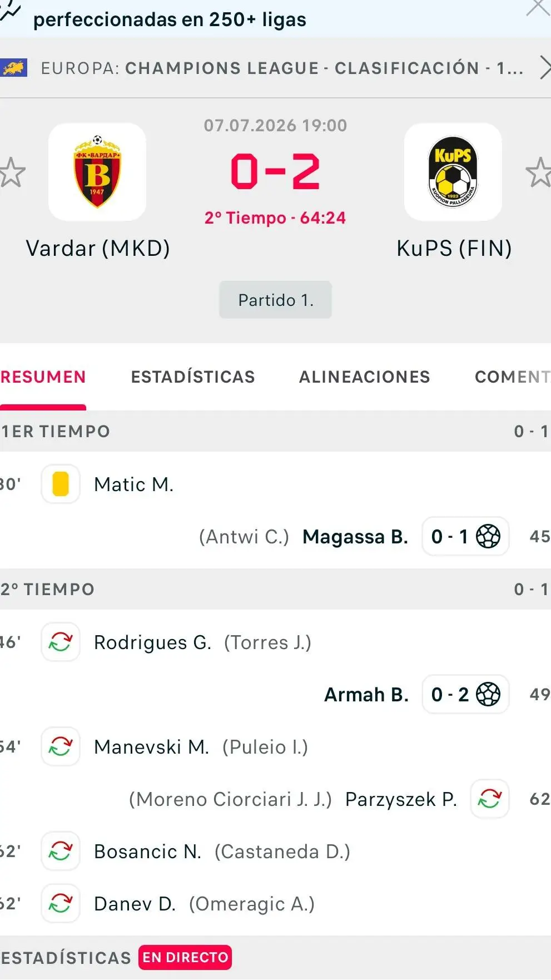The height and width of the screenshot is (980, 551).
Task: Favorite KuPS team with star icon
Action: [x=538, y=172]
